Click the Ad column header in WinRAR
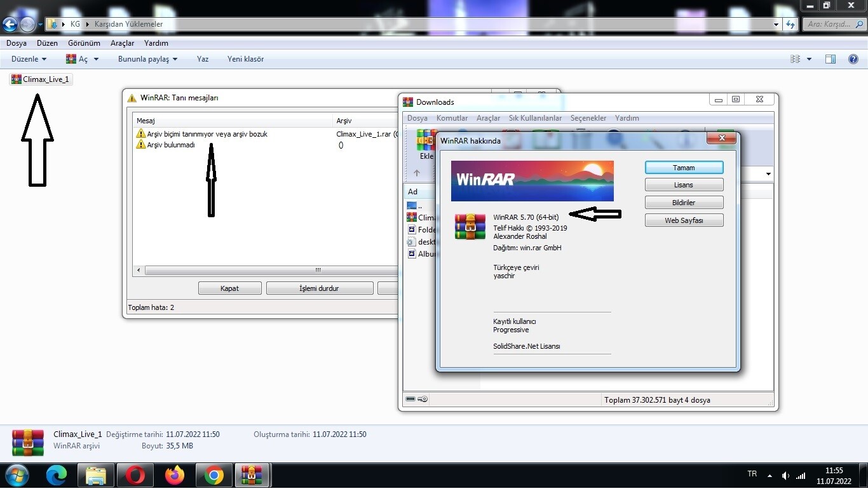 [x=421, y=192]
